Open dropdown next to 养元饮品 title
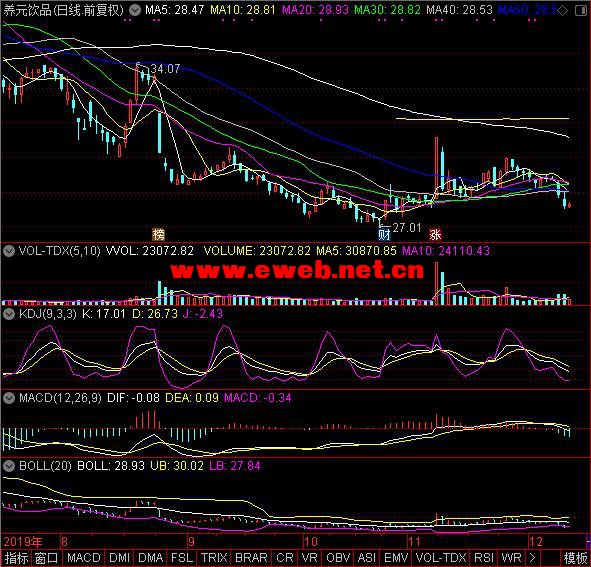Screen dimensions: 591x567 135,10
